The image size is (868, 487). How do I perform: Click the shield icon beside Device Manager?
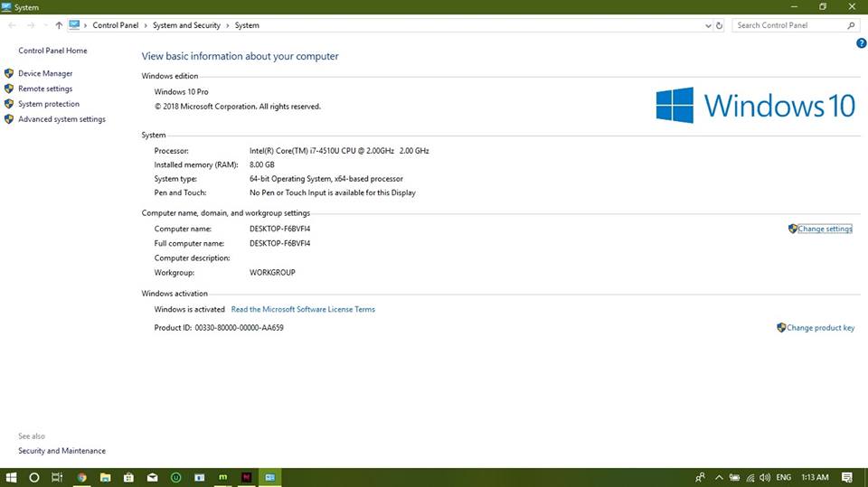tap(9, 73)
